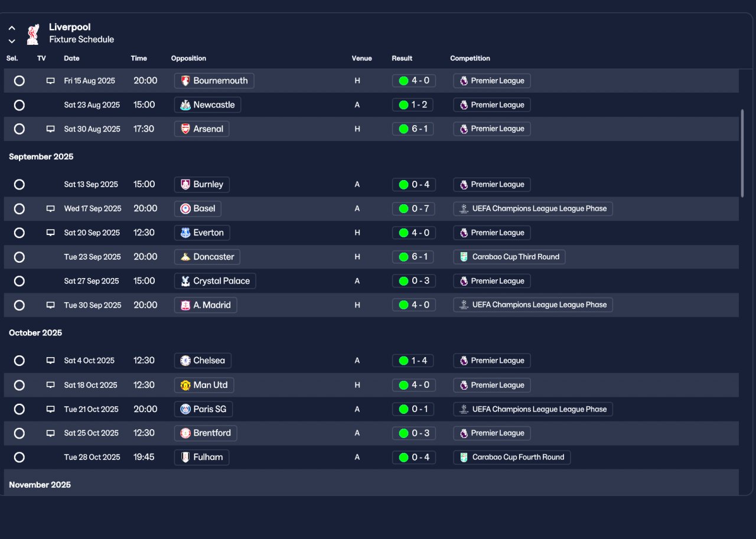756x539 pixels.
Task: Sort by the Time column header
Action: pyautogui.click(x=139, y=58)
